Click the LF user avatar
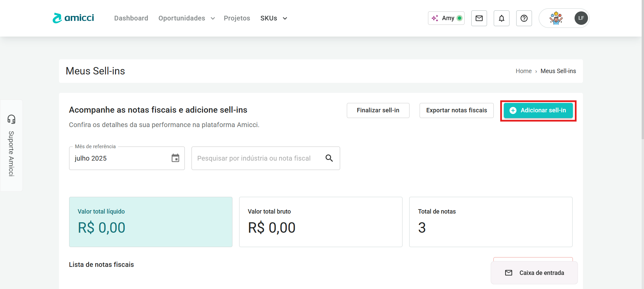 point(581,18)
